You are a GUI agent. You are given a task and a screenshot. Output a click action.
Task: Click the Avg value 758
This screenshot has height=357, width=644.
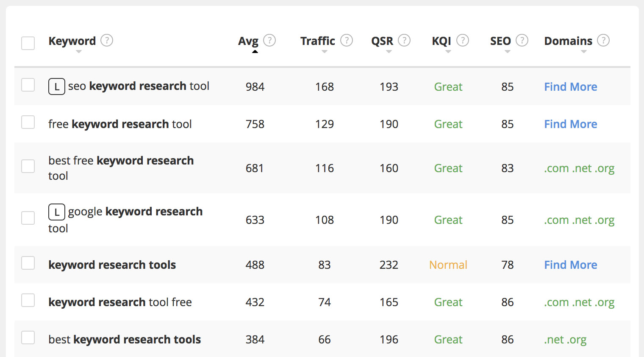click(255, 124)
